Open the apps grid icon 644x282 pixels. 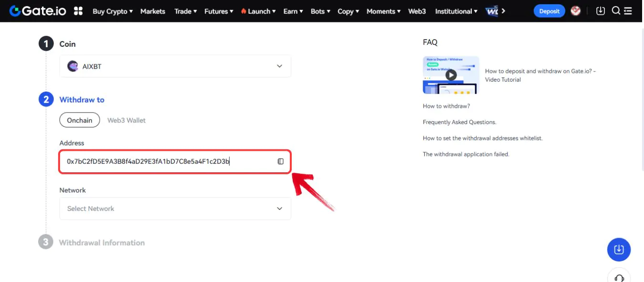[78, 11]
